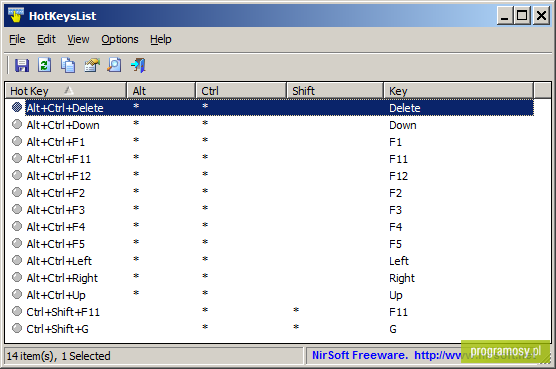Click the Right value in Key column
This screenshot has height=369, width=556.
(402, 278)
